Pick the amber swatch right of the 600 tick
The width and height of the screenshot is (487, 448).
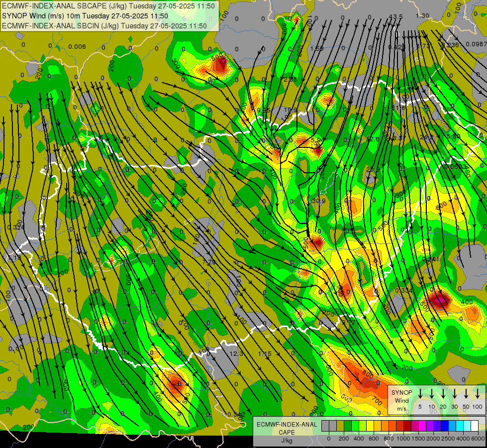tap(378, 426)
